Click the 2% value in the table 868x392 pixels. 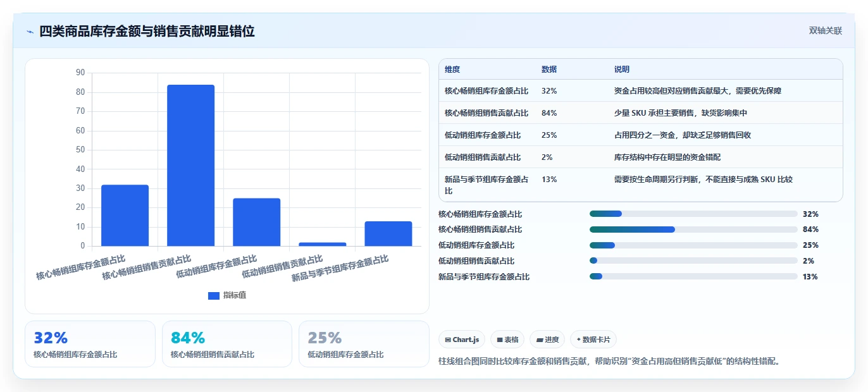click(547, 157)
